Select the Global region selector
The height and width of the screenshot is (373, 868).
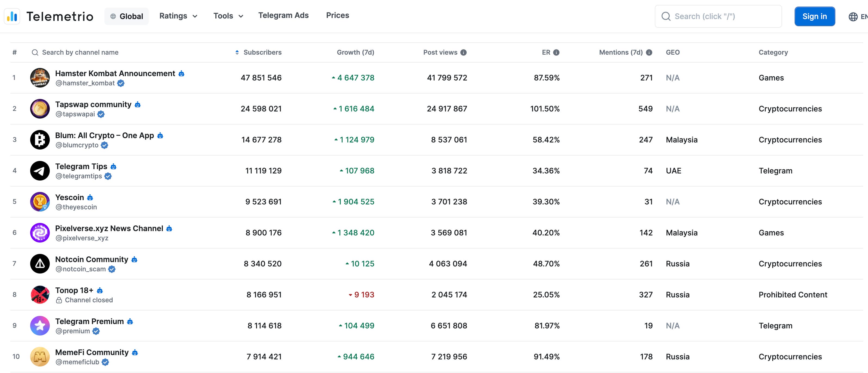[x=126, y=16]
